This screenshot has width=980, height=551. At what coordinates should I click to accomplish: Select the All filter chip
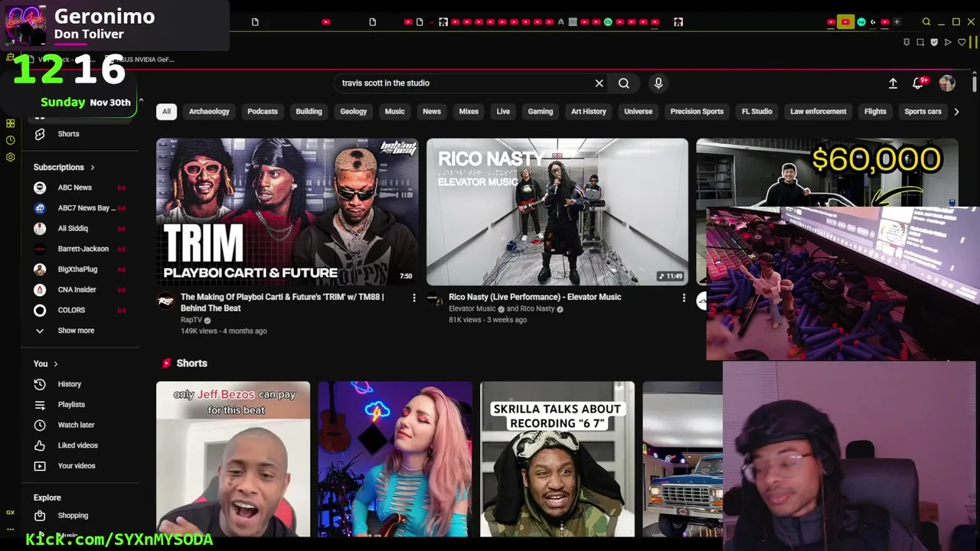[x=166, y=112]
